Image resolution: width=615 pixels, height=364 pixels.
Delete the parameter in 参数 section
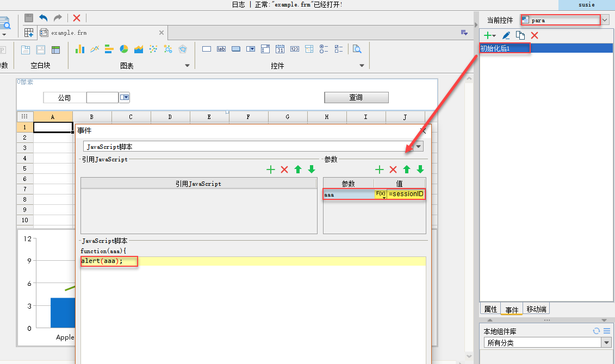(393, 170)
